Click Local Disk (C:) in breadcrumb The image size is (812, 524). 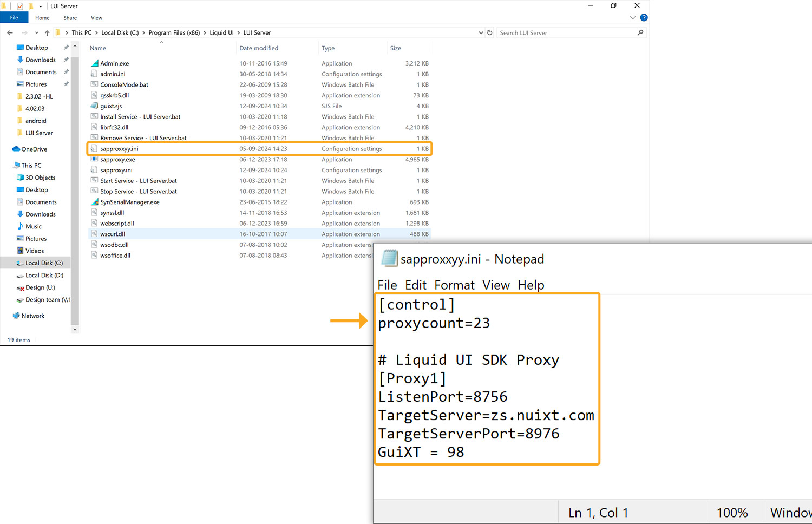(x=120, y=33)
